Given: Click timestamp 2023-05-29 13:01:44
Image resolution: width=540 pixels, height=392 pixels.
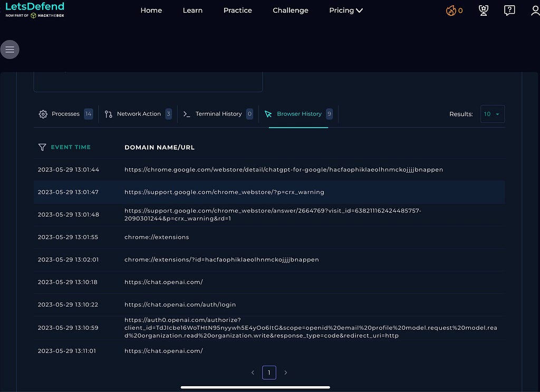Looking at the screenshot, I should coord(68,170).
